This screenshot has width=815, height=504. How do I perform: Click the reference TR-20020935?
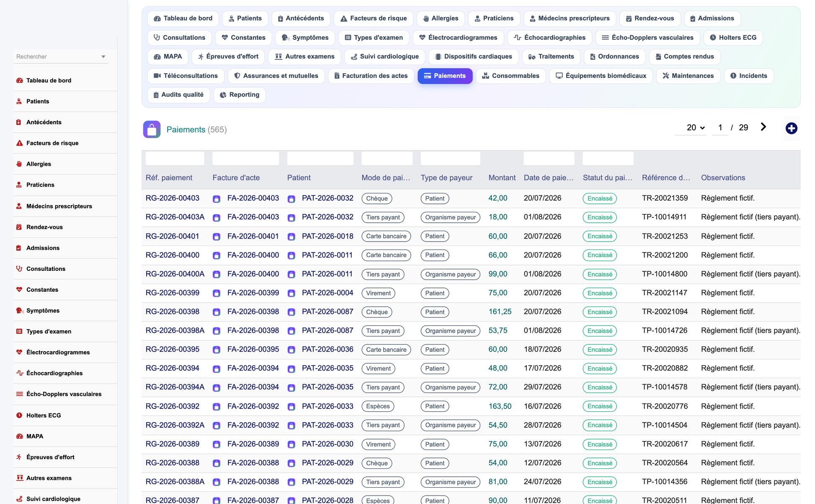665,349
